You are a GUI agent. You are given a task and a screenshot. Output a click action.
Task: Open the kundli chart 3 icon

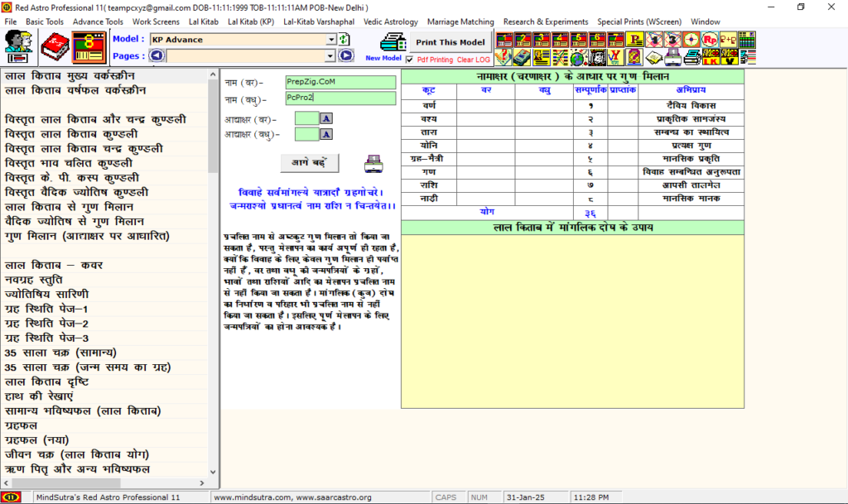click(x=672, y=40)
